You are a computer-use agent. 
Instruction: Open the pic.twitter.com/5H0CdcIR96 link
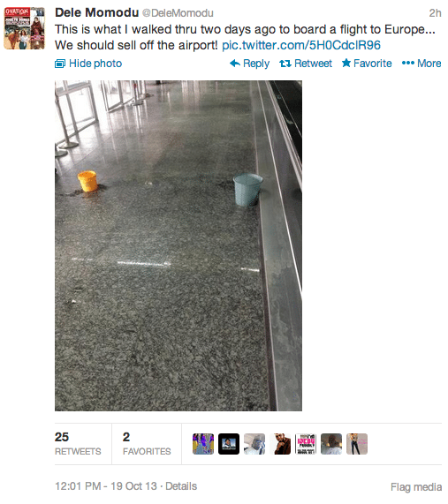pyautogui.click(x=301, y=45)
